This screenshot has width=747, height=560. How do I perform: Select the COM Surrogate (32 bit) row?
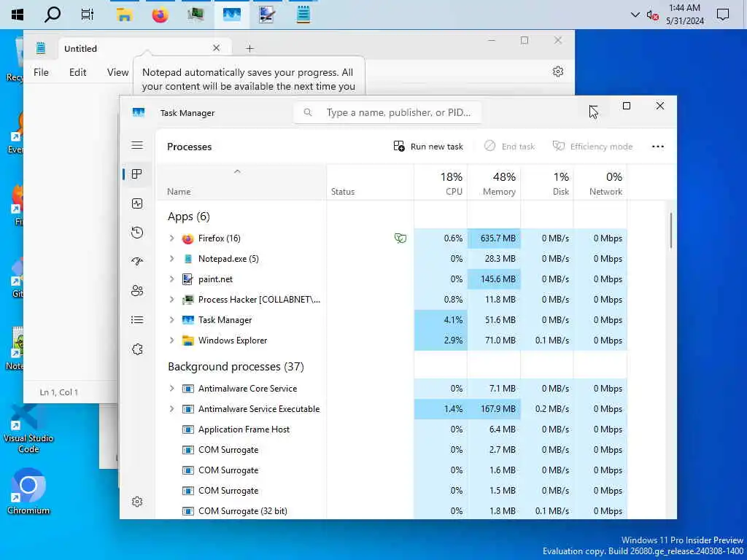[x=392, y=511]
